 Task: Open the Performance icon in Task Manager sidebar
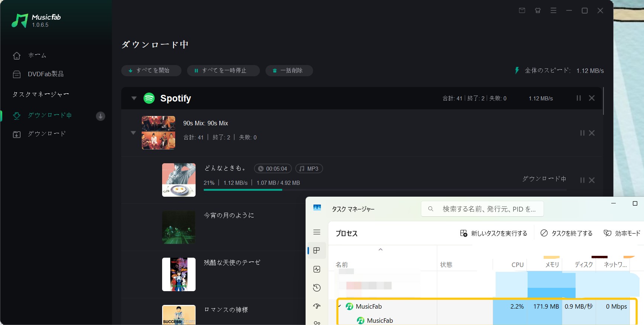pyautogui.click(x=317, y=269)
